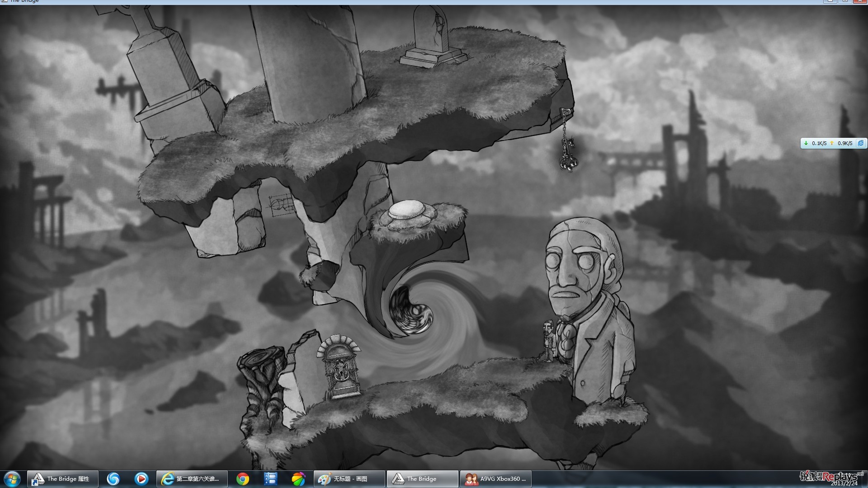Open 'The Bridge 属性' taskbar window
The width and height of the screenshot is (868, 488).
tap(63, 479)
